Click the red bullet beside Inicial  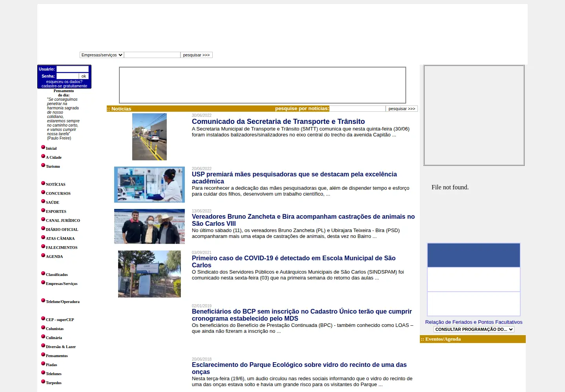pos(43,147)
